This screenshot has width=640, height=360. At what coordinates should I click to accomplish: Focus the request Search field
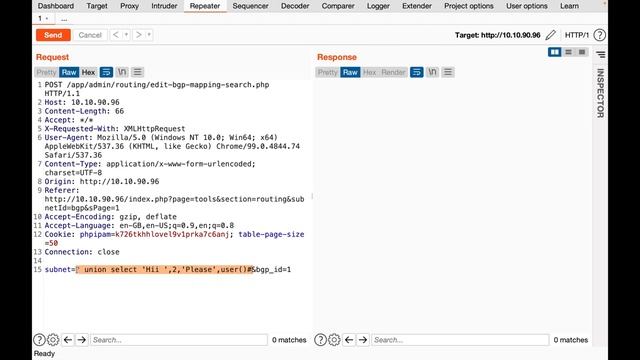(179, 340)
